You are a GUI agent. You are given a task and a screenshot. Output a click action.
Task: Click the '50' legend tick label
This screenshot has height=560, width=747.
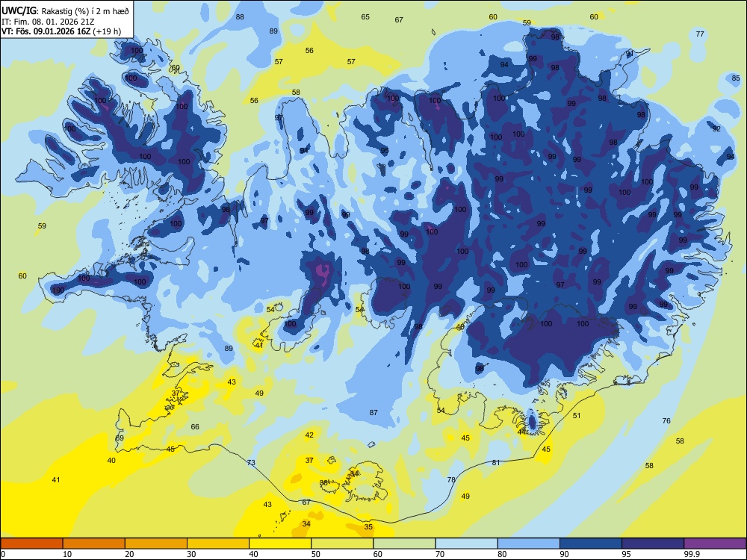316,554
